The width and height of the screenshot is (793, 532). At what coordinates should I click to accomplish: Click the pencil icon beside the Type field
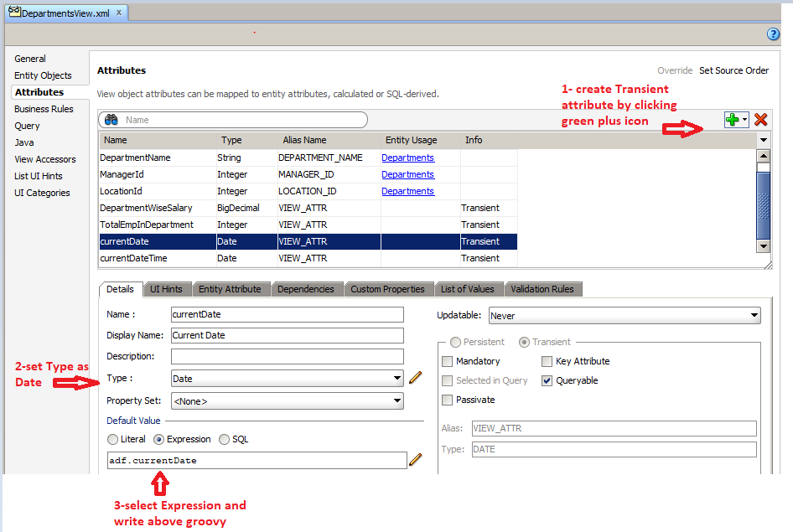coord(416,378)
